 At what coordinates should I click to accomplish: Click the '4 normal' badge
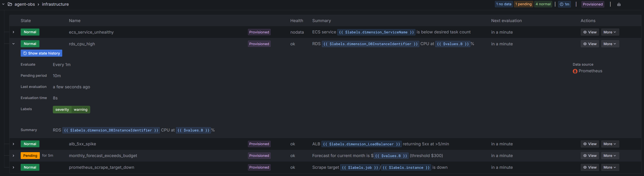click(543, 4)
